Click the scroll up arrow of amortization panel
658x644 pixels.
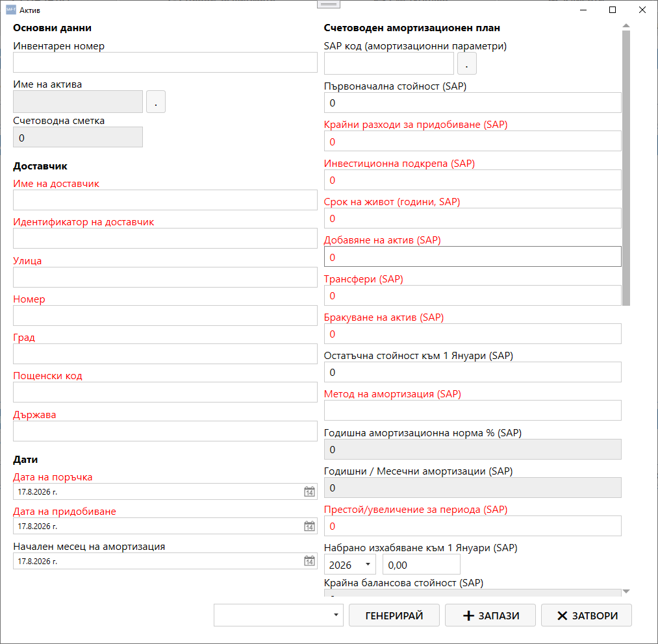pos(626,26)
